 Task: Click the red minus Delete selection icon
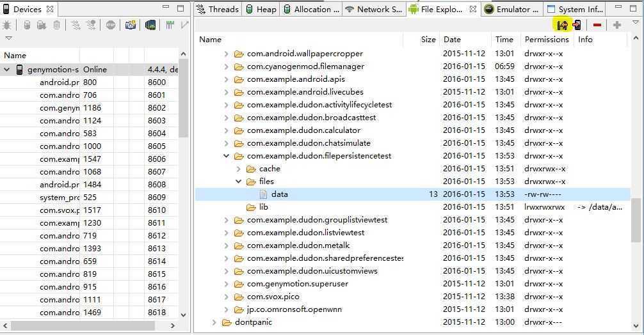[597, 25]
